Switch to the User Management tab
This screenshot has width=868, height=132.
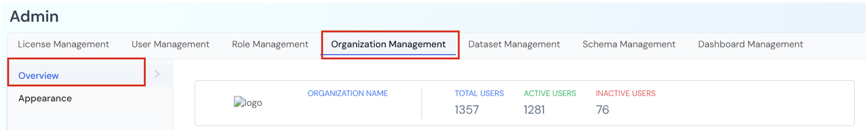[170, 44]
